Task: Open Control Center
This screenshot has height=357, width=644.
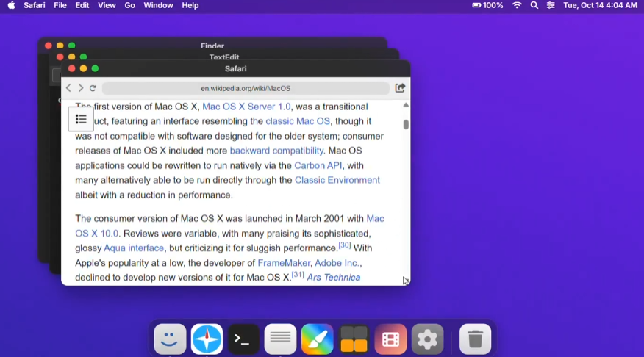Action: tap(551, 5)
